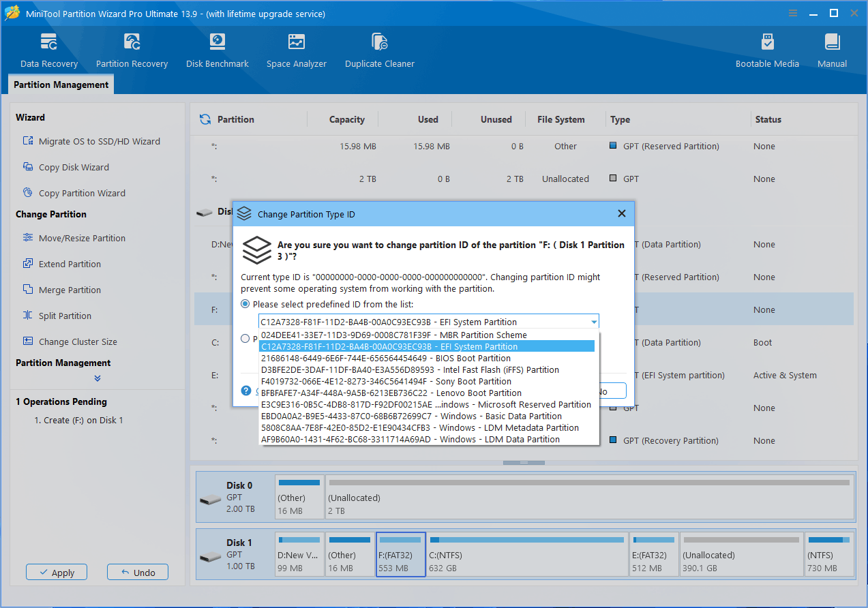Open Disk Benchmark

(217, 51)
